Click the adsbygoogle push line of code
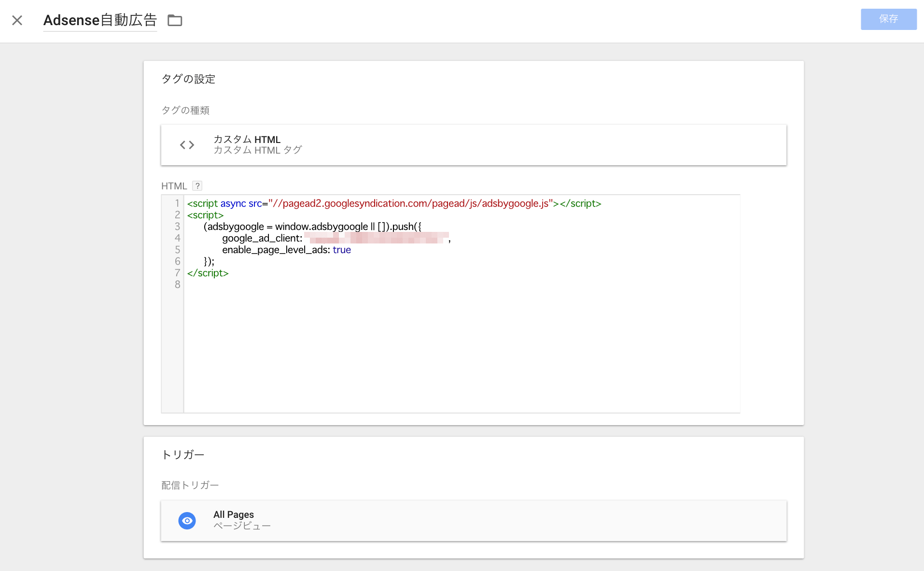The height and width of the screenshot is (571, 924). (312, 227)
